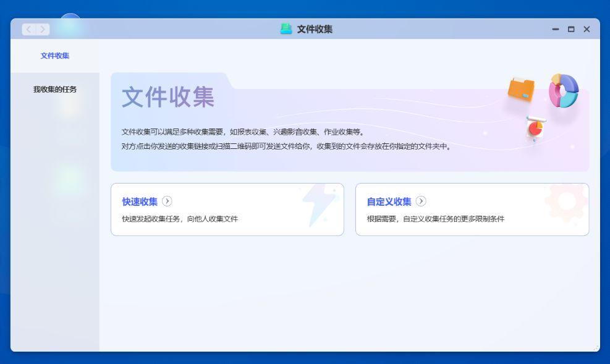Minimize the 文件收集 window
The width and height of the screenshot is (610, 364).
tap(556, 29)
